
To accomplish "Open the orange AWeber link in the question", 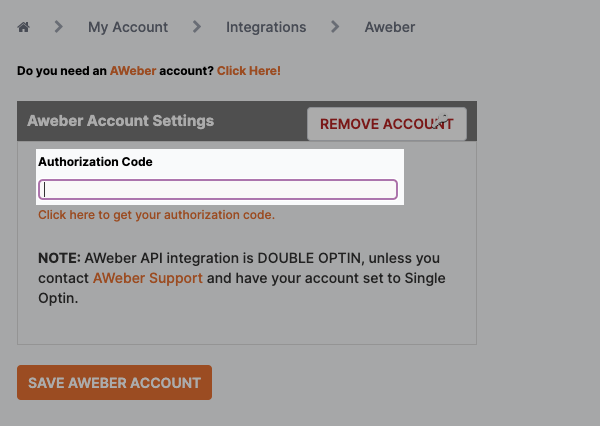I will pyautogui.click(x=131, y=71).
